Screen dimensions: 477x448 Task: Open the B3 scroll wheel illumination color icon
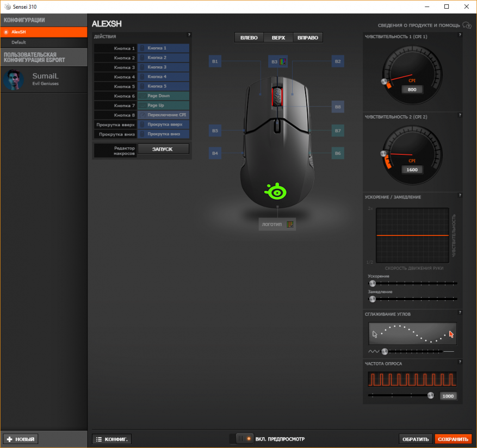pos(283,61)
